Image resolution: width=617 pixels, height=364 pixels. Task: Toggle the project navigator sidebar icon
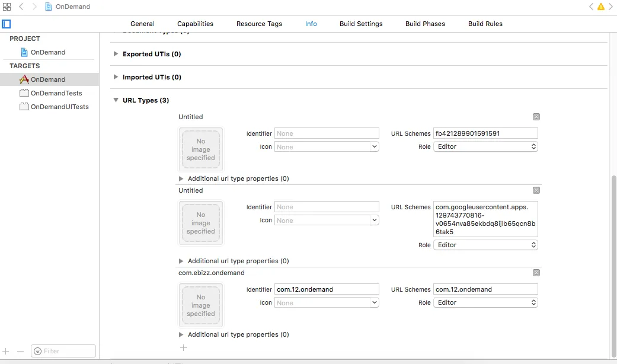(x=7, y=24)
